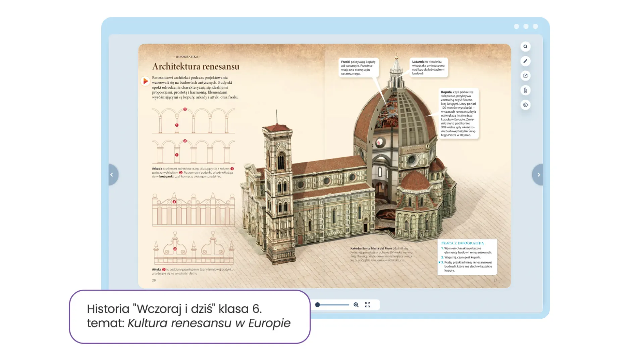644x362 pixels.
Task: Play audio with the red play button
Action: click(145, 81)
